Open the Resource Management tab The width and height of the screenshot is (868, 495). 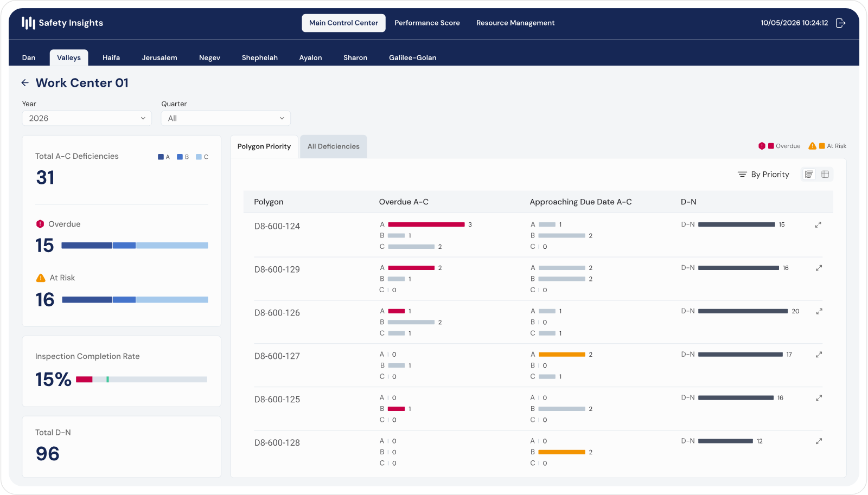515,23
